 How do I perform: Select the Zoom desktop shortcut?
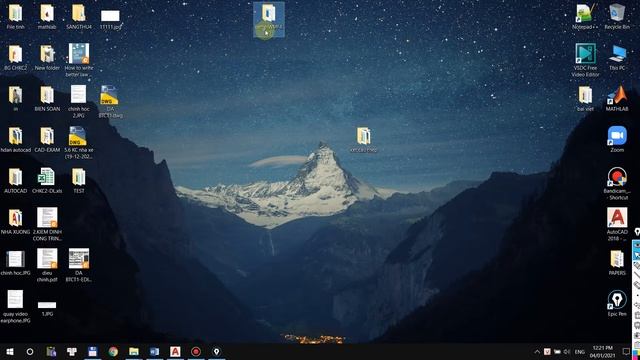(617, 139)
